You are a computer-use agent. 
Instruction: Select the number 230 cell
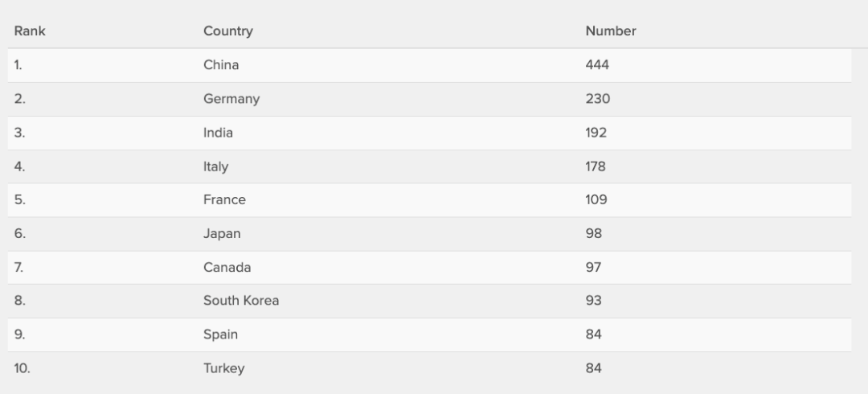(x=597, y=99)
